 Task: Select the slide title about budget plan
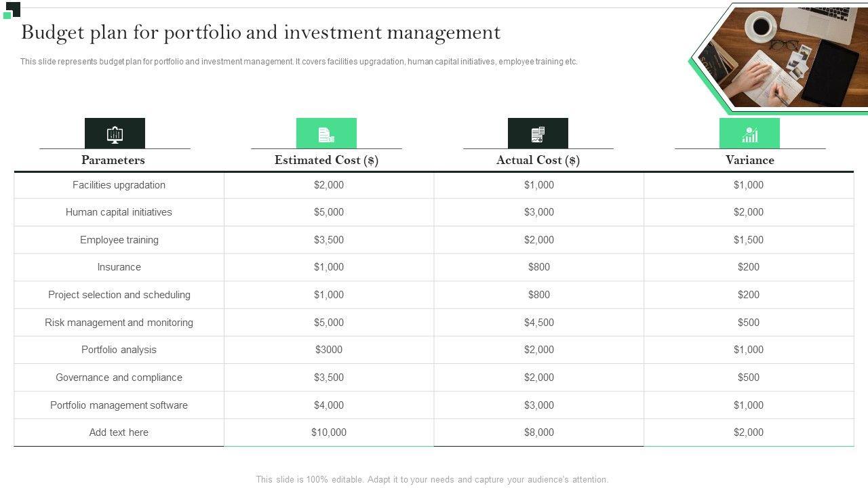[261, 33]
